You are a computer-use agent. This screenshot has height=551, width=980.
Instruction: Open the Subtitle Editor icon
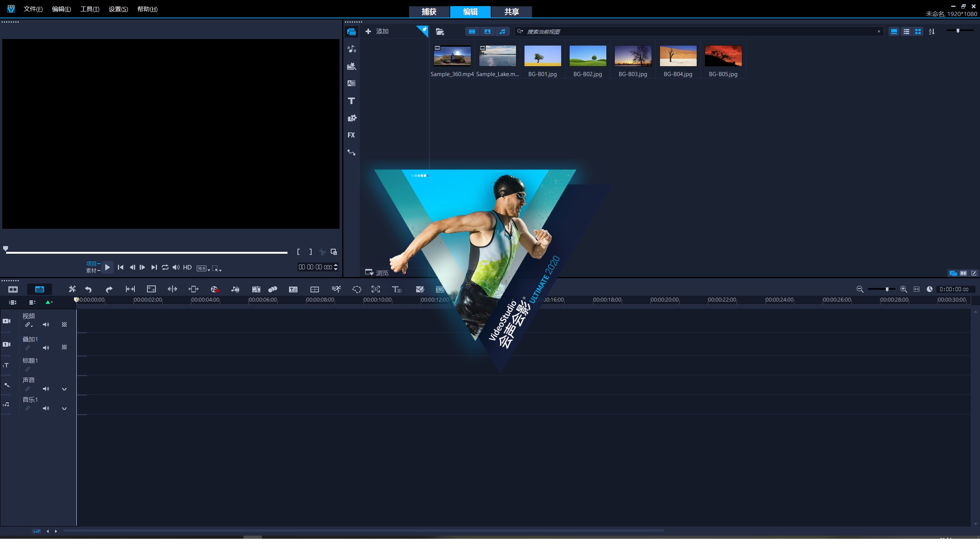coord(293,289)
